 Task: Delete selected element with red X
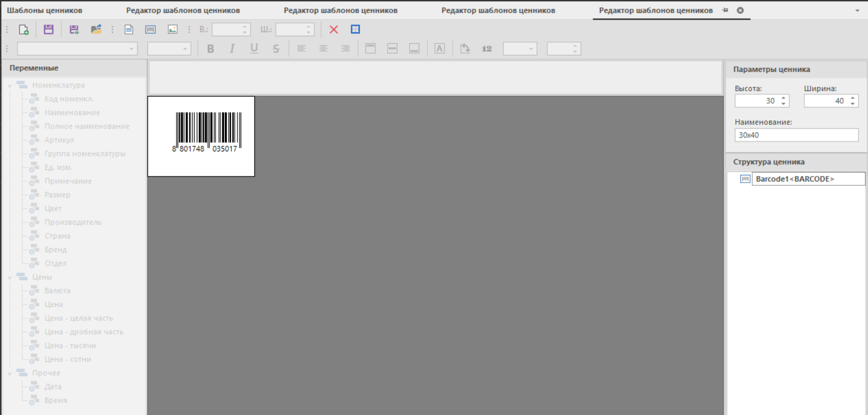point(333,30)
